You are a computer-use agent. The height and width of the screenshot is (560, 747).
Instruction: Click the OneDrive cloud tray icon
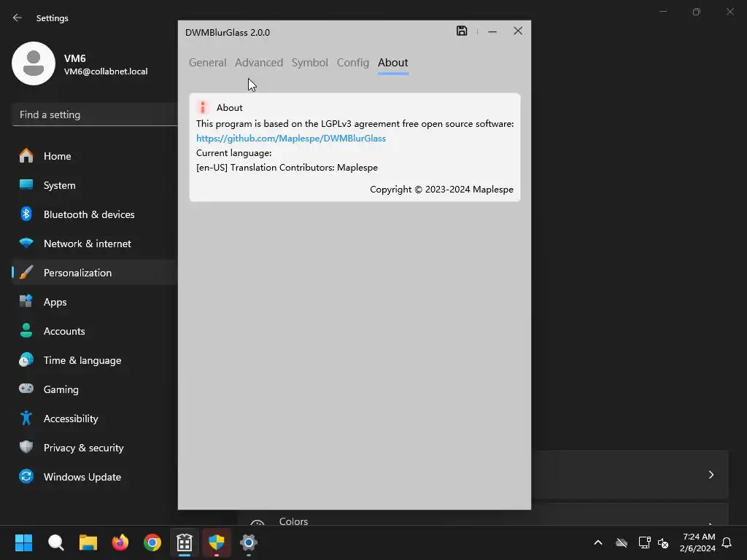click(622, 542)
